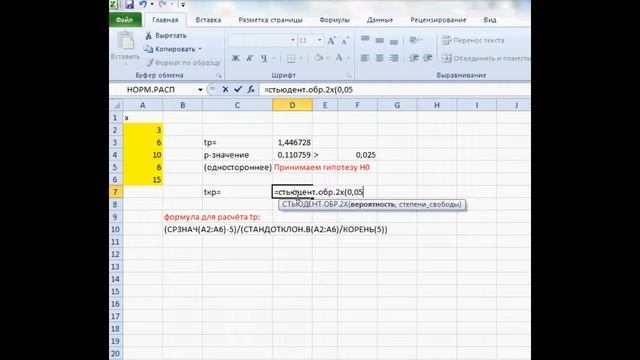Open the Файл tab
The height and width of the screenshot is (360, 640).
click(x=124, y=20)
